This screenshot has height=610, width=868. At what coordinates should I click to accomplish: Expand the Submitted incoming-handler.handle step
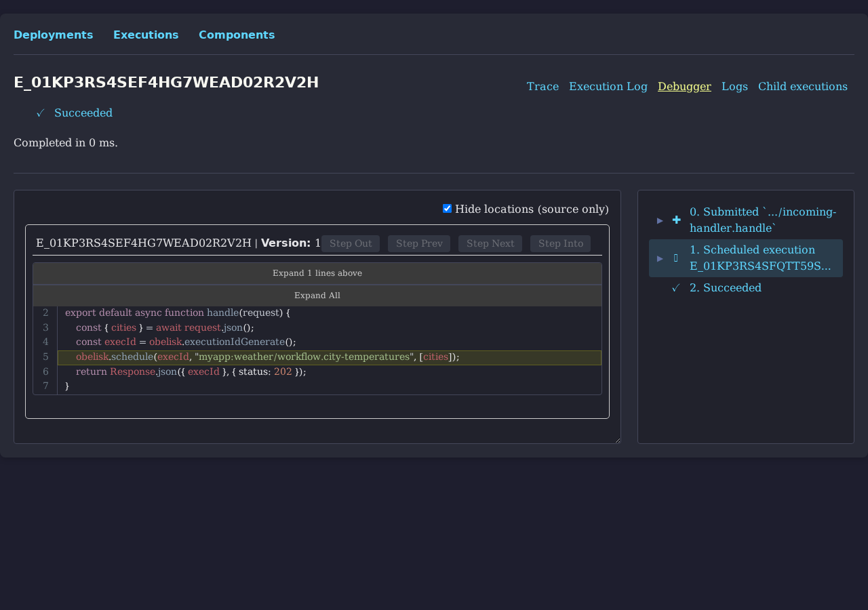[658, 219]
